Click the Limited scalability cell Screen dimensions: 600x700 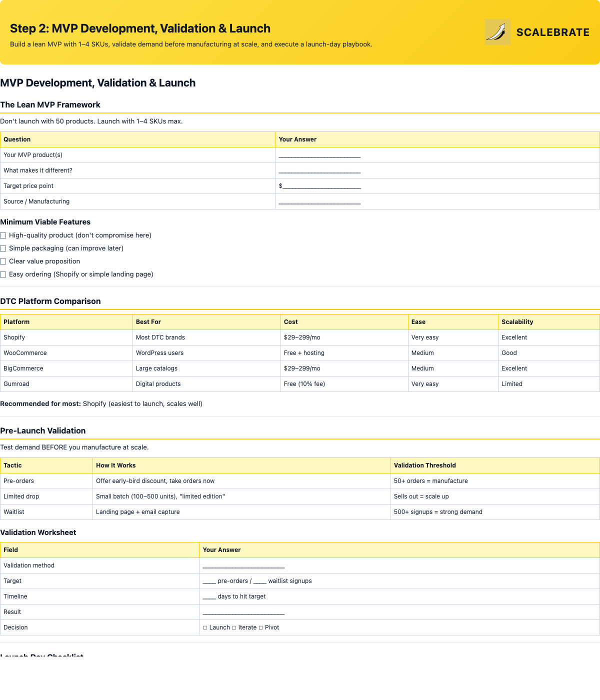click(x=549, y=384)
